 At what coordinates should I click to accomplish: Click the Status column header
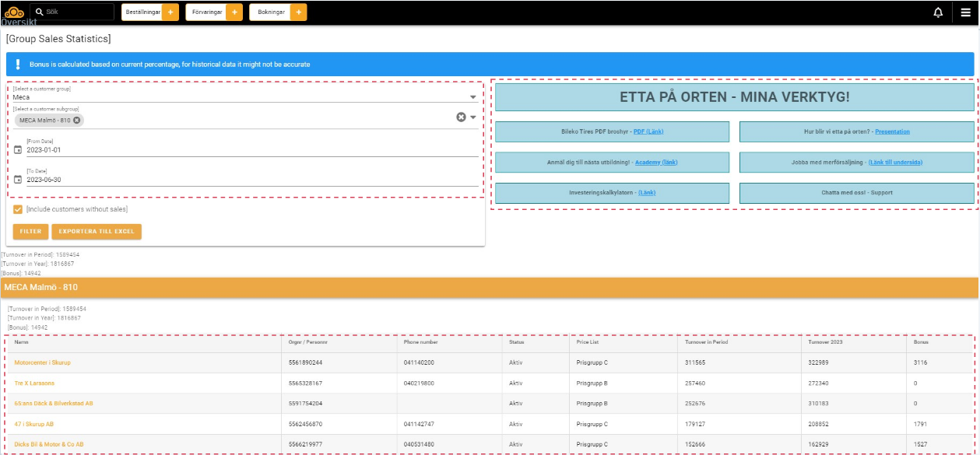click(517, 342)
